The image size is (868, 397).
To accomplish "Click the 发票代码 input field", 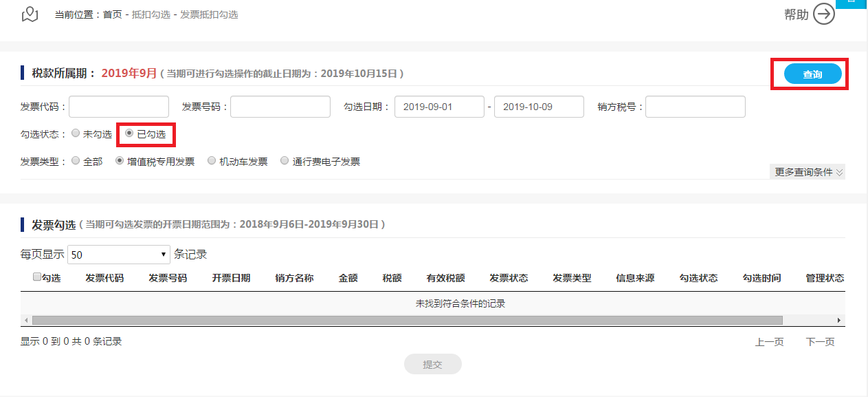I will pos(119,107).
